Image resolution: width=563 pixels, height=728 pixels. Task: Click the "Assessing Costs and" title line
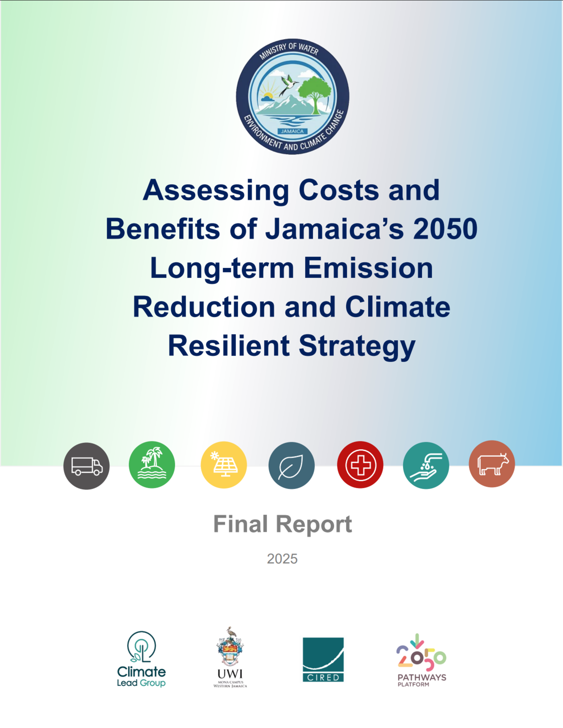point(291,190)
